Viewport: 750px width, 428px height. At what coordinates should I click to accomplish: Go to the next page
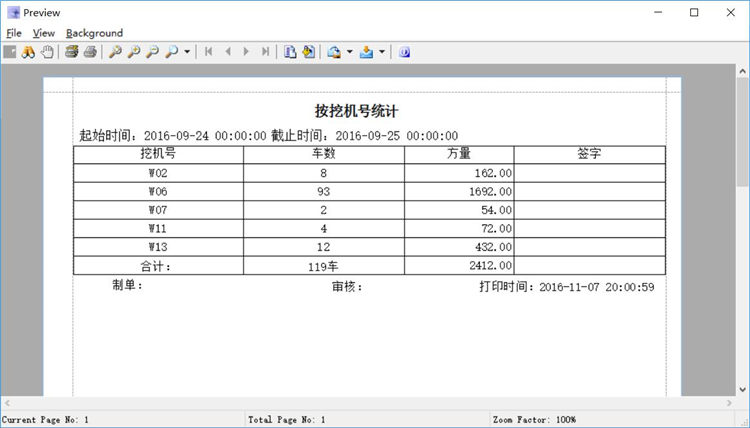(247, 51)
